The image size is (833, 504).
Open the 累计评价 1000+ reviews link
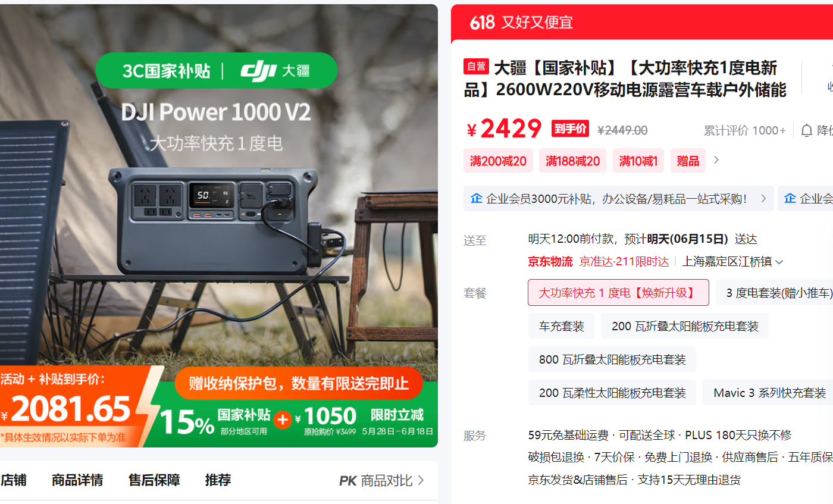coord(745,130)
